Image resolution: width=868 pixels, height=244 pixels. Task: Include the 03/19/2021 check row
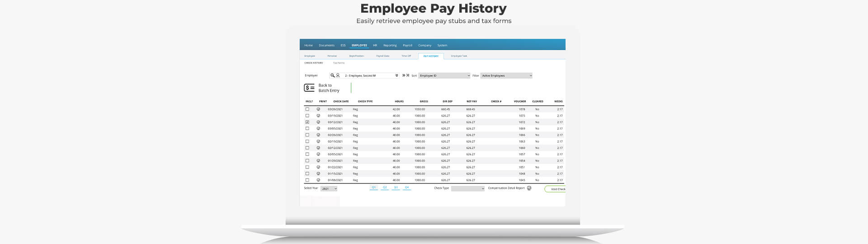point(307,116)
